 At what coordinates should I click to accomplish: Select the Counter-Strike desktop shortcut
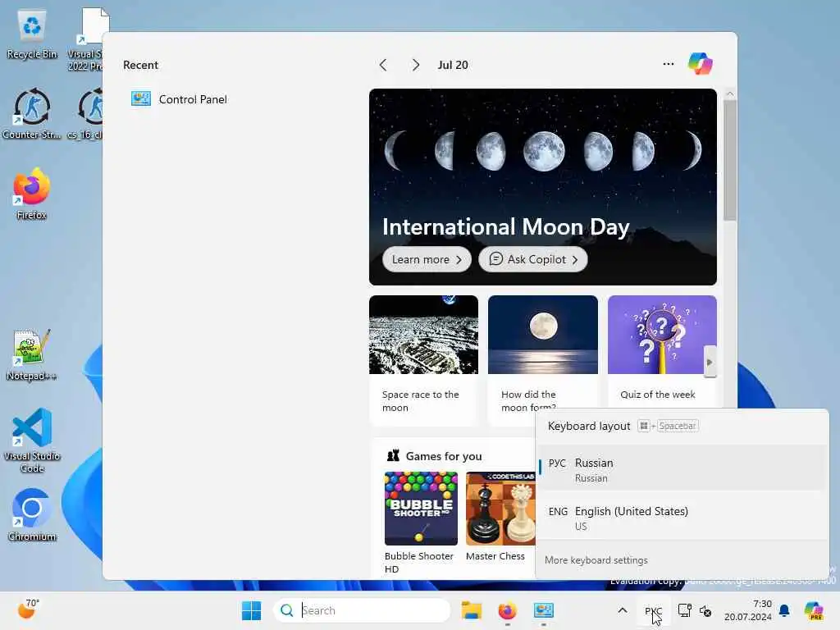point(32,113)
